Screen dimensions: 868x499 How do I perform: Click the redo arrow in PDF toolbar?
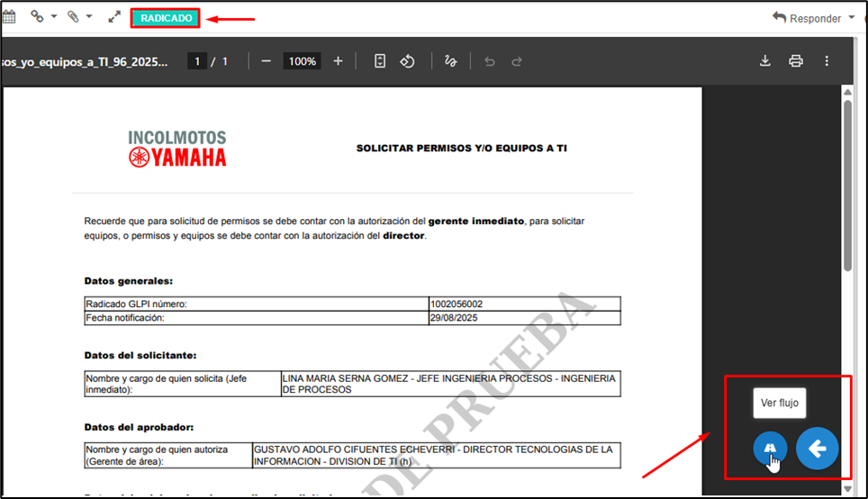pyautogui.click(x=517, y=61)
